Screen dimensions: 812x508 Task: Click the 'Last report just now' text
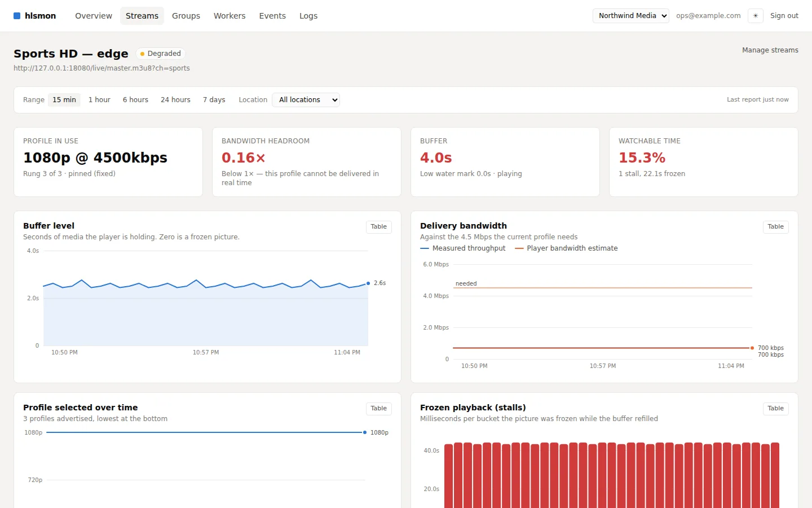tap(758, 100)
